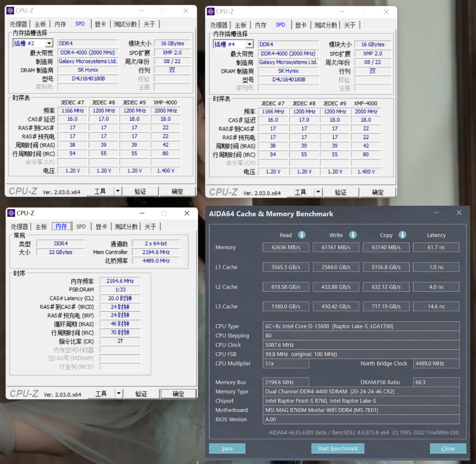This screenshot has height=464, width=476.
Task: Click CPU-Z app icon in memory tab window
Action: [11, 213]
